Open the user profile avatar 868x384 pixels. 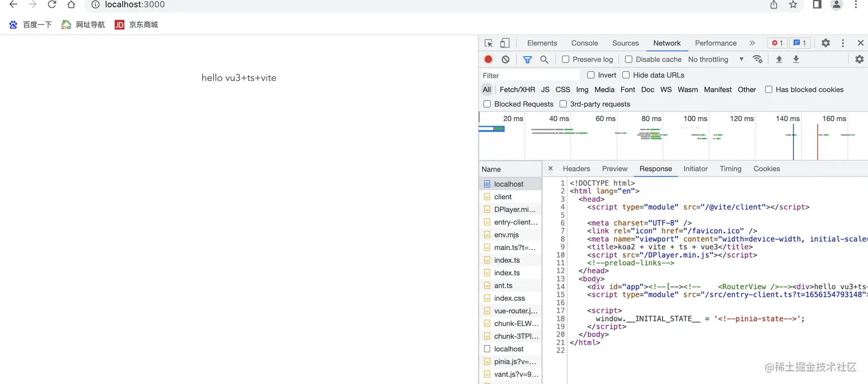(x=837, y=5)
